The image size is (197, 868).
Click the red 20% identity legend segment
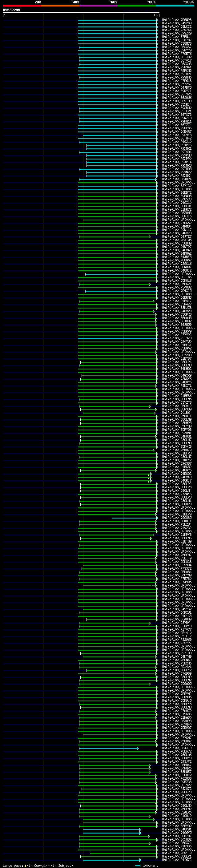pos(22,6)
